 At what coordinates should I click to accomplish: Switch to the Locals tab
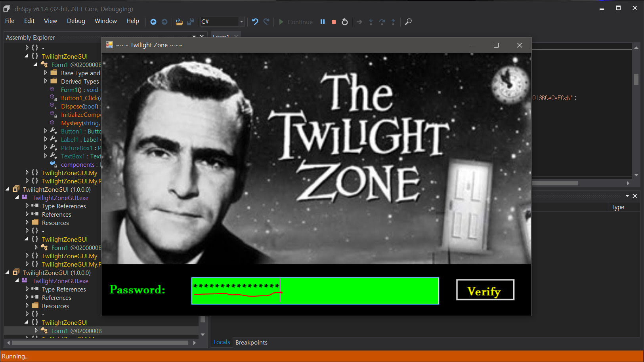pos(222,342)
